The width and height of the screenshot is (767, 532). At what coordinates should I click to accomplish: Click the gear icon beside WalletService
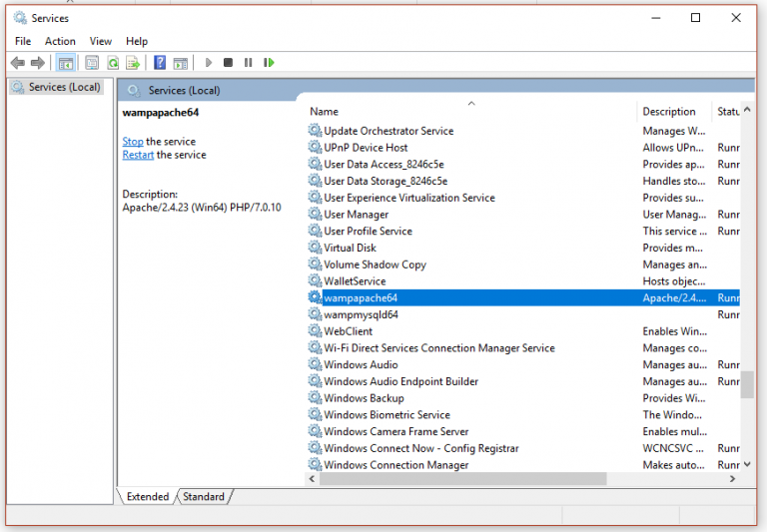click(315, 280)
